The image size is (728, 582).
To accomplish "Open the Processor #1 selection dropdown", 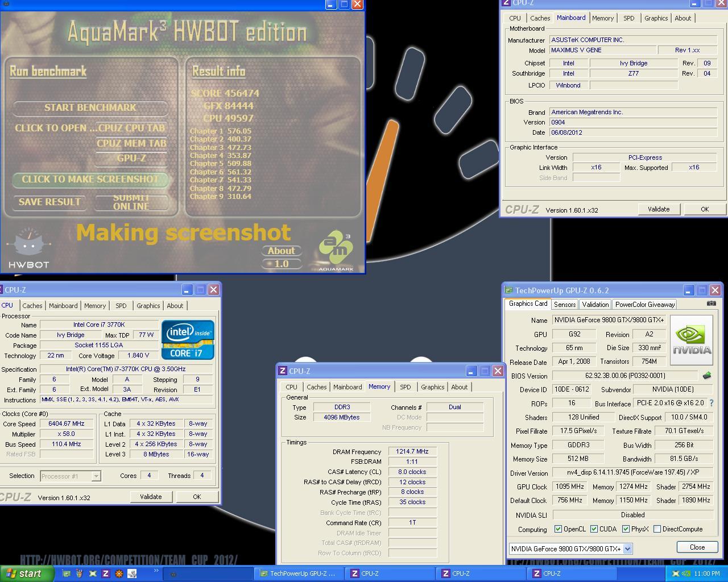I will [x=96, y=476].
